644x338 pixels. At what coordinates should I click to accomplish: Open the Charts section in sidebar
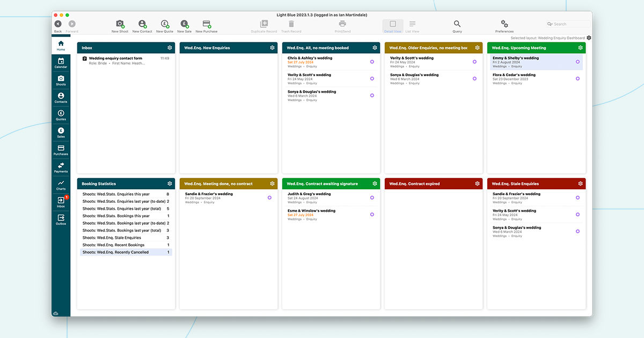pos(61,185)
